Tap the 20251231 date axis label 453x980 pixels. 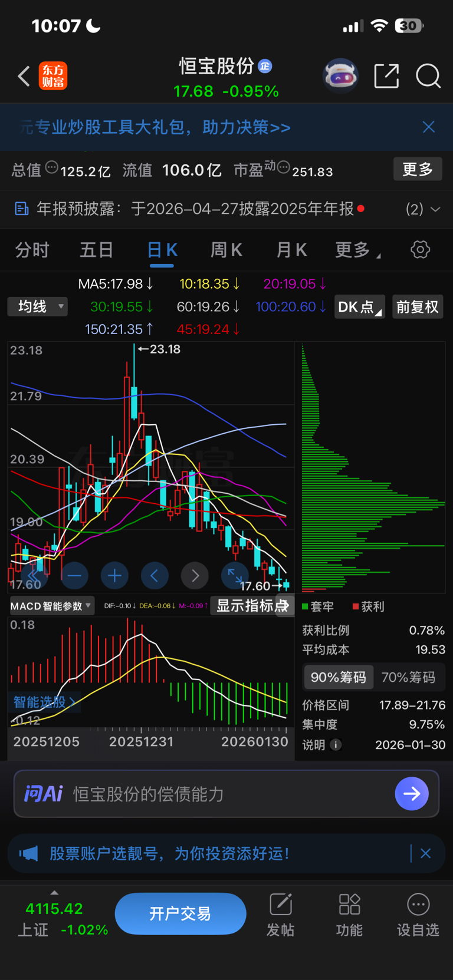tap(142, 741)
